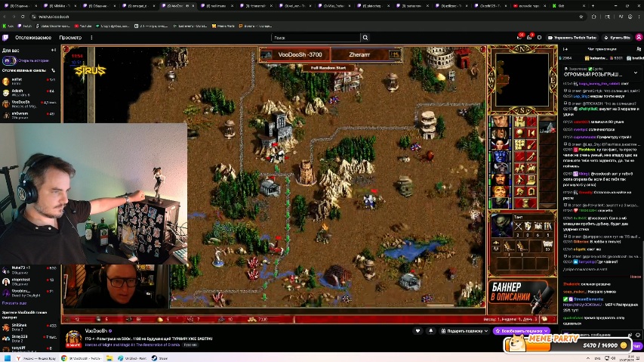Open Steam from the taskbar

[159, 358]
